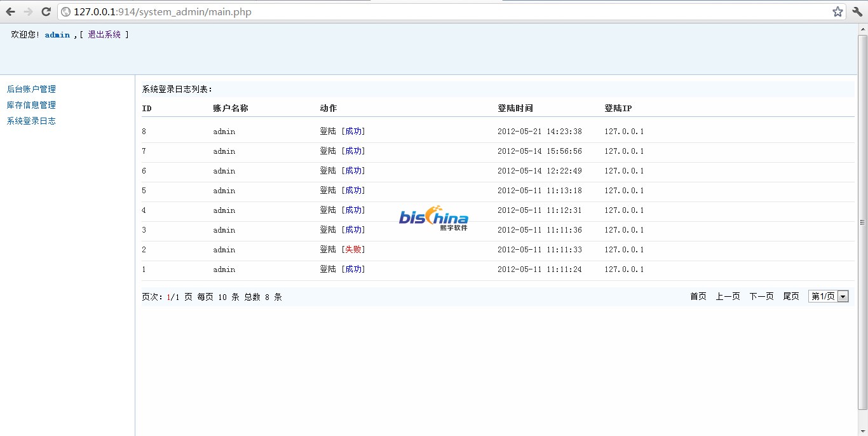Image resolution: width=868 pixels, height=436 pixels.
Task: Click the admin username link
Action: (57, 35)
